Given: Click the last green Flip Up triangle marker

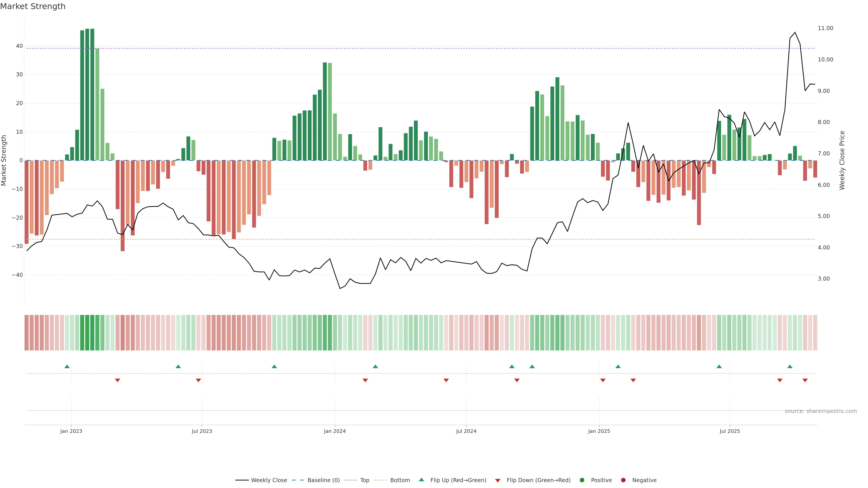Looking at the screenshot, I should click(790, 366).
